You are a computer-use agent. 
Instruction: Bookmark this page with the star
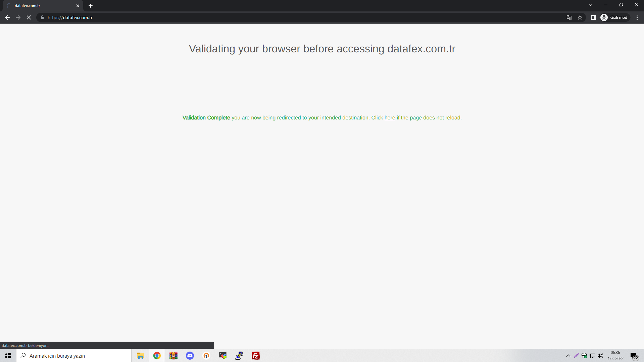click(580, 17)
